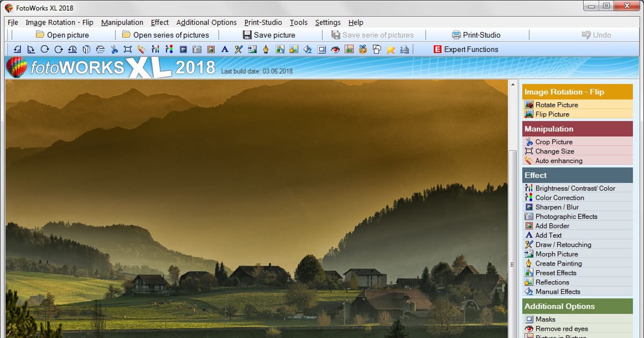The image size is (644, 338).
Task: Open the Additional Options menu
Action: coord(206,23)
